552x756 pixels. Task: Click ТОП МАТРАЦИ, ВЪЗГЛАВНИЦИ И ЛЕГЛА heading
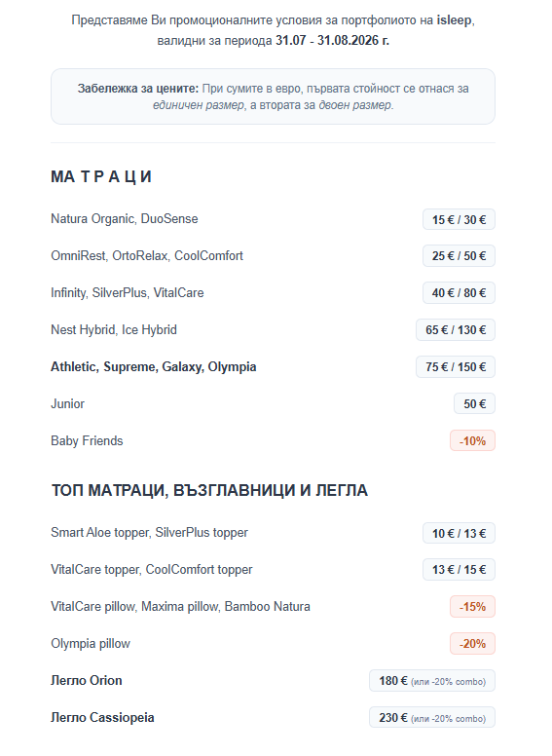tap(209, 490)
